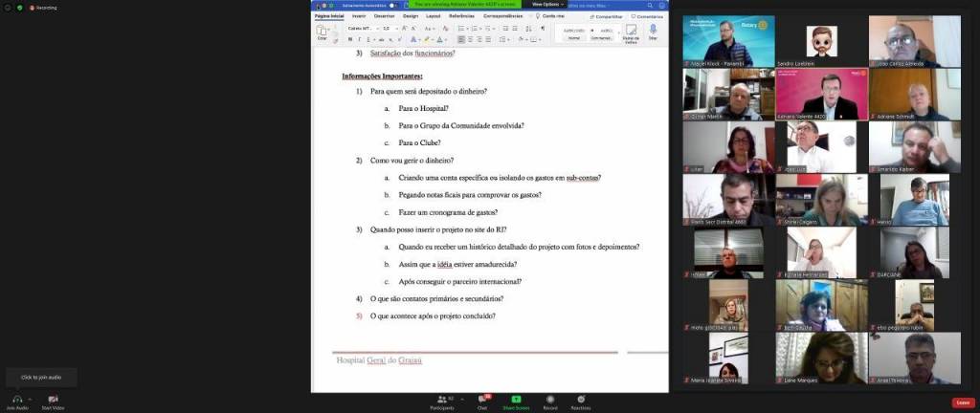Click the Join Audio headphone icon
Viewport: 980px width, 413px height.
point(16,400)
